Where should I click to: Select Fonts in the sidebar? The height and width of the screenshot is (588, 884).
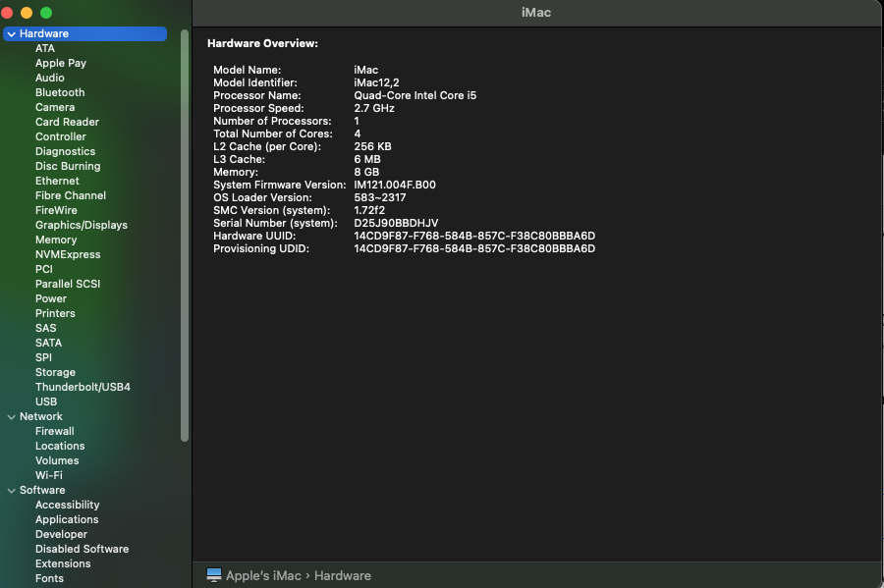pos(49,578)
